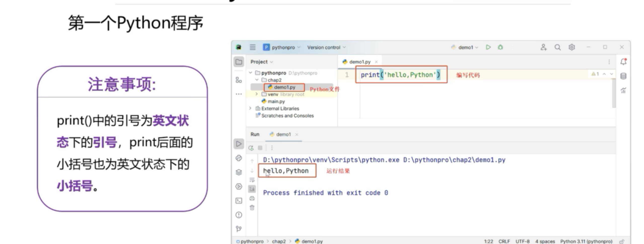Start debugging with the bug icon
This screenshot has height=244, width=644.
click(x=500, y=47)
